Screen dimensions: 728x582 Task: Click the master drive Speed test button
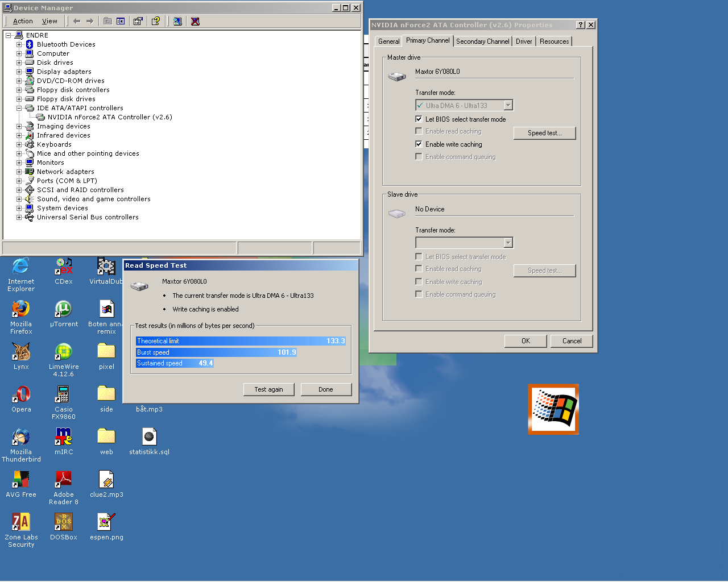[544, 133]
